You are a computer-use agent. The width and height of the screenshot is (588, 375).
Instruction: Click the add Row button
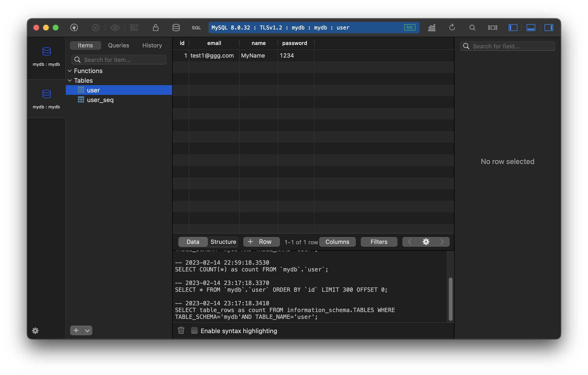coord(261,242)
